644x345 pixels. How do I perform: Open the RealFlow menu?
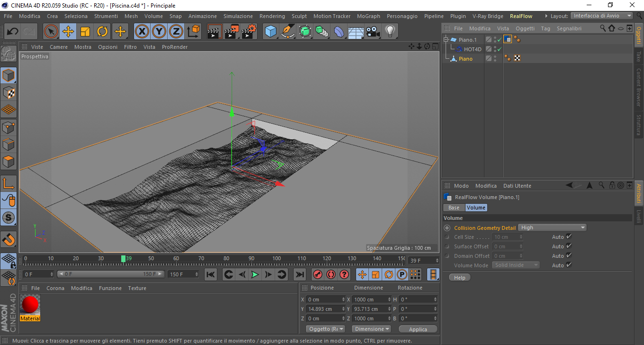tap(521, 16)
